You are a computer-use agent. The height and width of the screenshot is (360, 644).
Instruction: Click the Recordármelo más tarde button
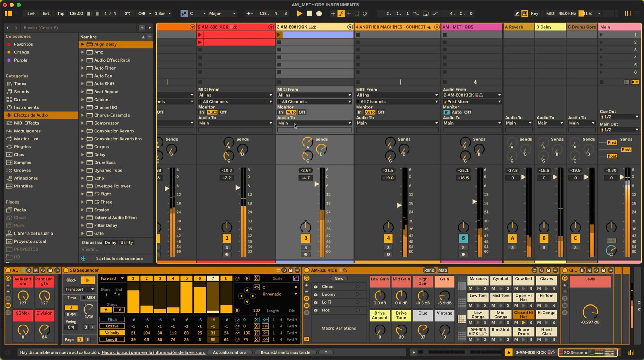(285, 352)
